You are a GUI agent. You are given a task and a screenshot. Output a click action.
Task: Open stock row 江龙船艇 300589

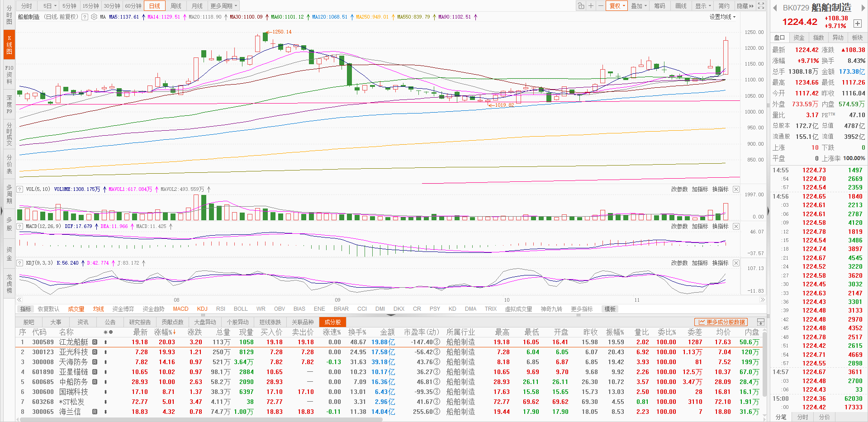73,342
